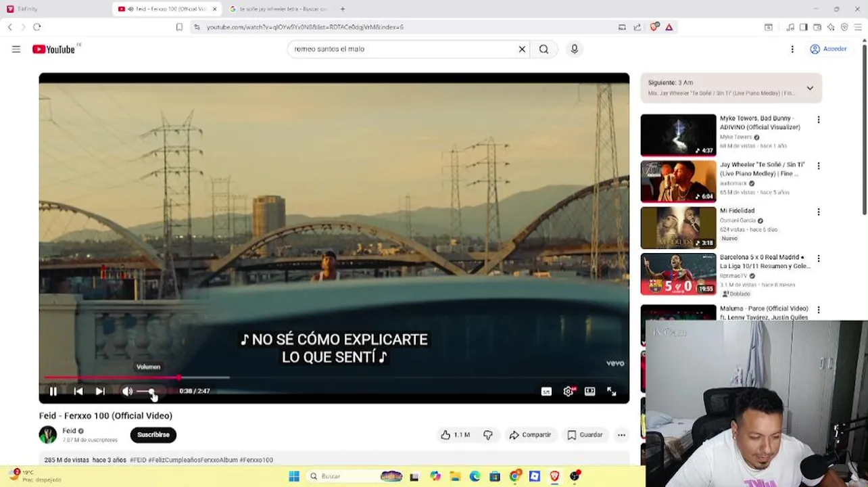
Task: Reload the page
Action: [37, 27]
